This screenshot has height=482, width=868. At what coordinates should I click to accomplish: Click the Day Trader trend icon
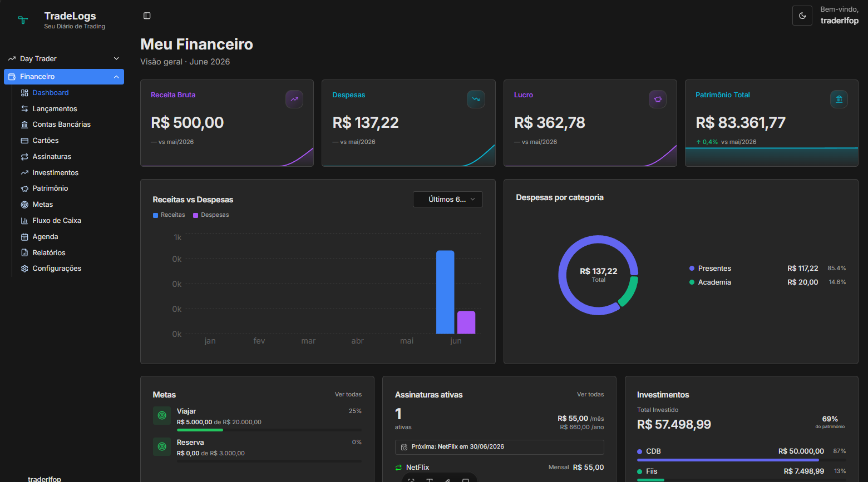pos(12,58)
